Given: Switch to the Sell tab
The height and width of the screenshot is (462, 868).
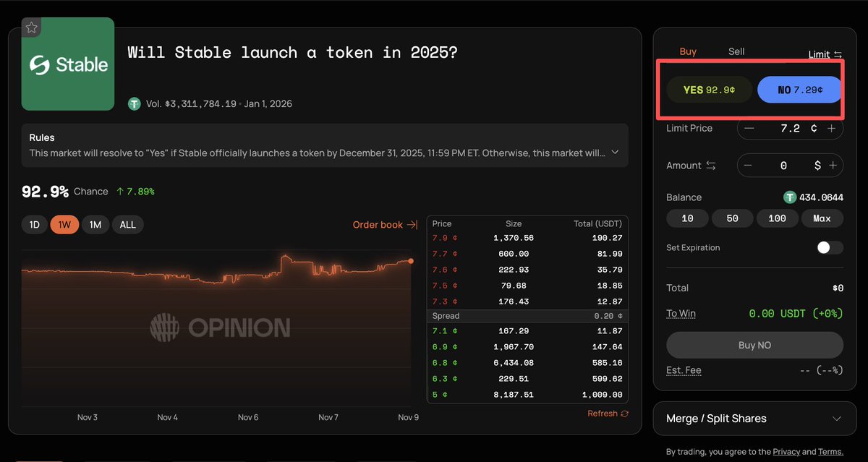Looking at the screenshot, I should pyautogui.click(x=736, y=51).
